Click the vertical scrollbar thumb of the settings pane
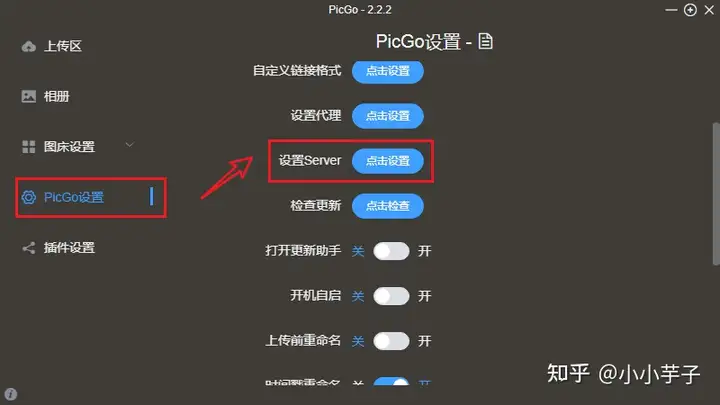This screenshot has height=405, width=720. tap(716, 194)
